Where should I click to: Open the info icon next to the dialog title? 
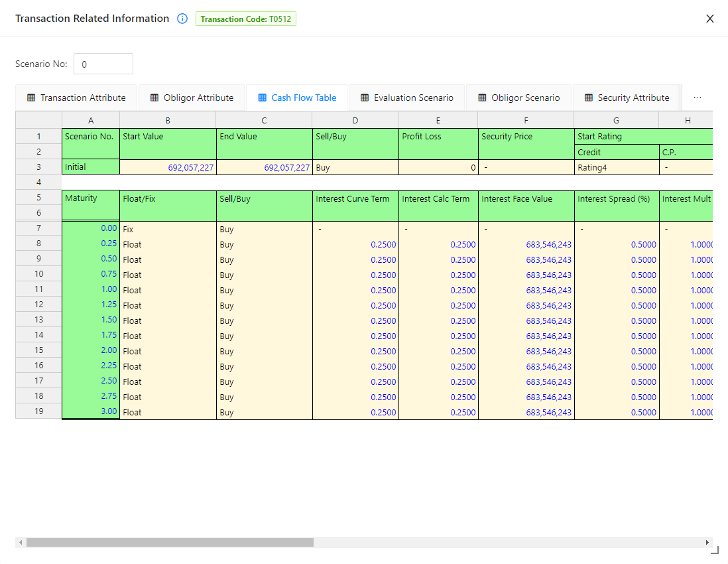click(x=182, y=19)
